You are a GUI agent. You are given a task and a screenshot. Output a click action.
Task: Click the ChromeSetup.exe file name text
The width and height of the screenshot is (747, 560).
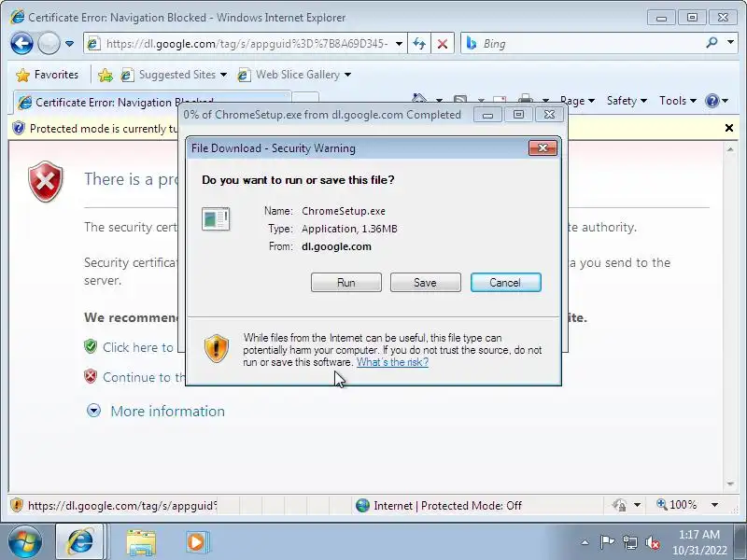[x=344, y=211]
